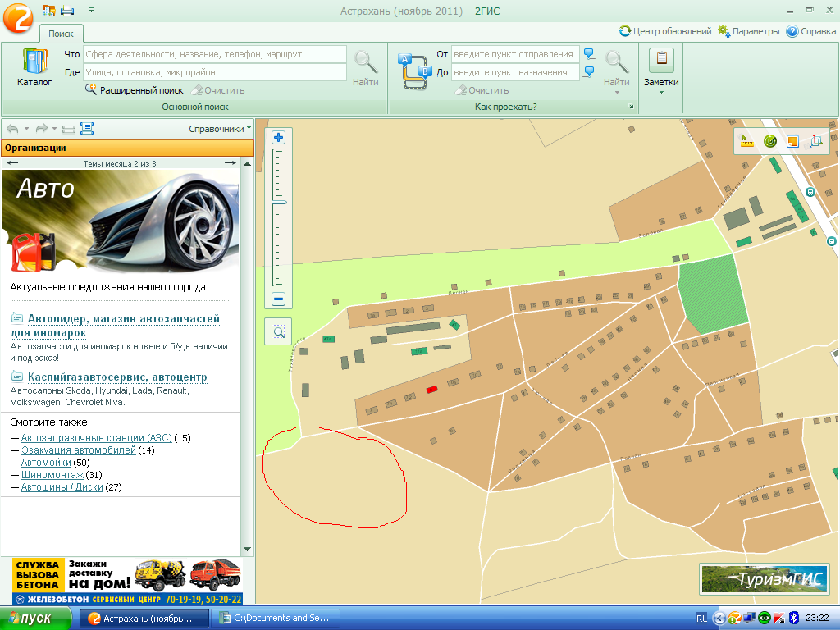Click the От departure point input field
The image size is (840, 630).
pyautogui.click(x=515, y=54)
